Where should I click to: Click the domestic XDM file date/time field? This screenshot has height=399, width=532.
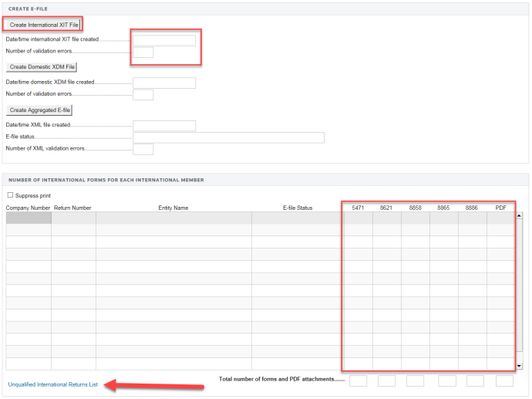pos(164,83)
